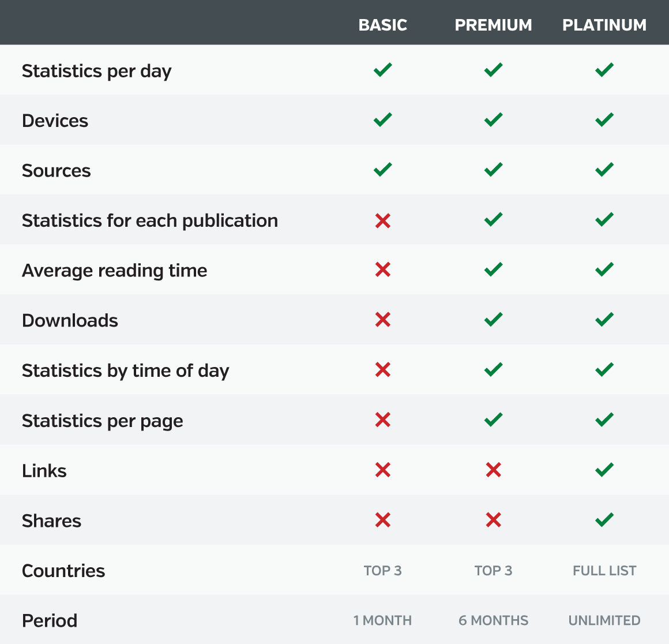Click the Average reading time label

click(x=114, y=271)
